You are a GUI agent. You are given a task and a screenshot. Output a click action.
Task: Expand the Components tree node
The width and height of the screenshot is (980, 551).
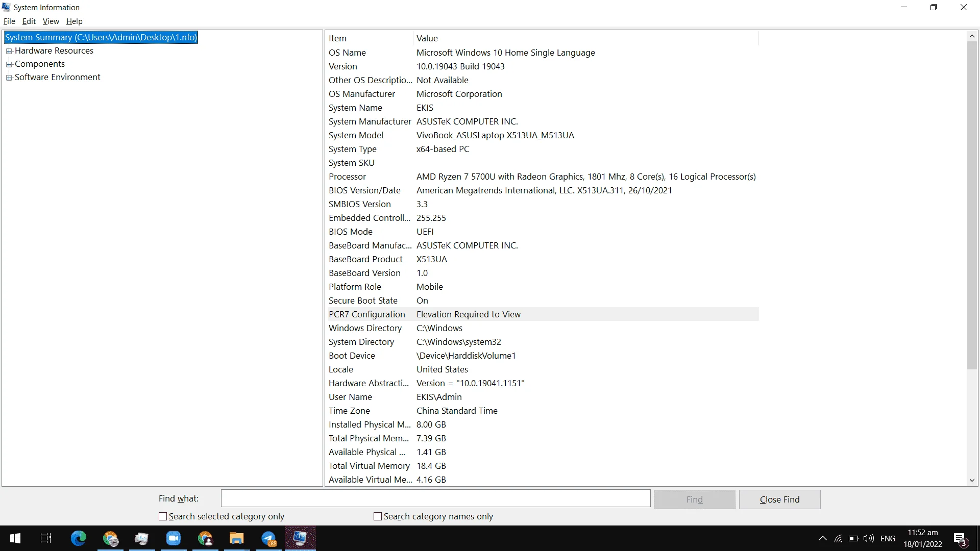point(9,64)
